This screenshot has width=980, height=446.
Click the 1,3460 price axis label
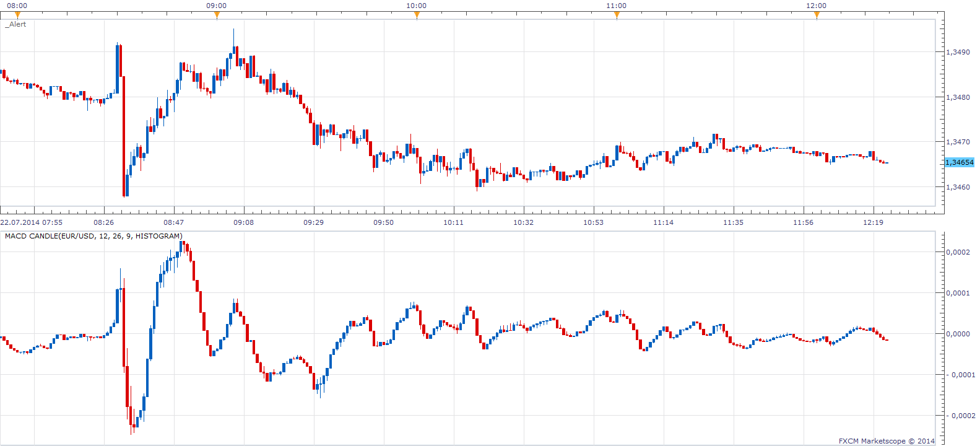(x=958, y=187)
